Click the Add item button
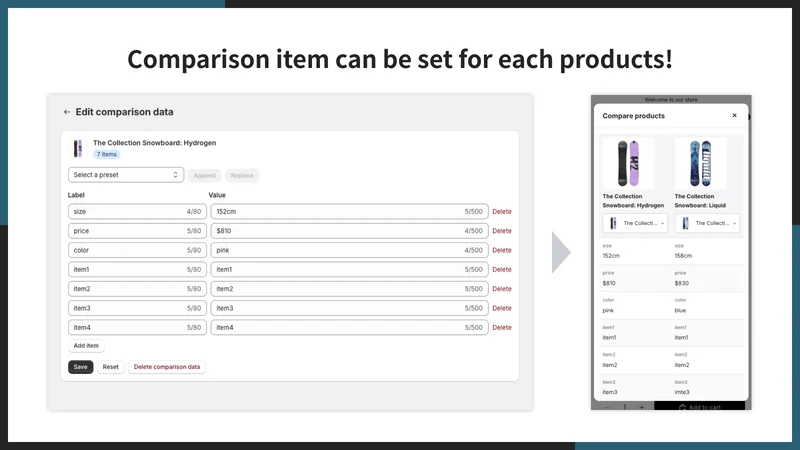This screenshot has width=800, height=450. pos(86,346)
